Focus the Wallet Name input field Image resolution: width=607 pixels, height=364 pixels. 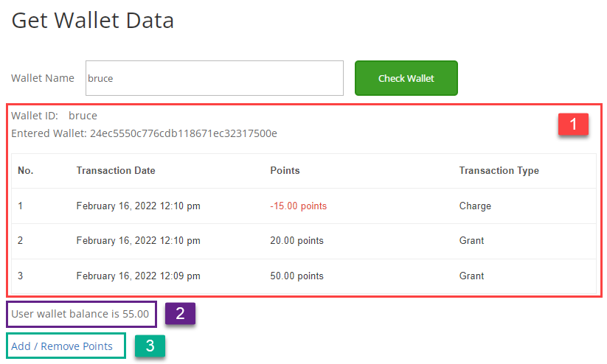pos(215,78)
